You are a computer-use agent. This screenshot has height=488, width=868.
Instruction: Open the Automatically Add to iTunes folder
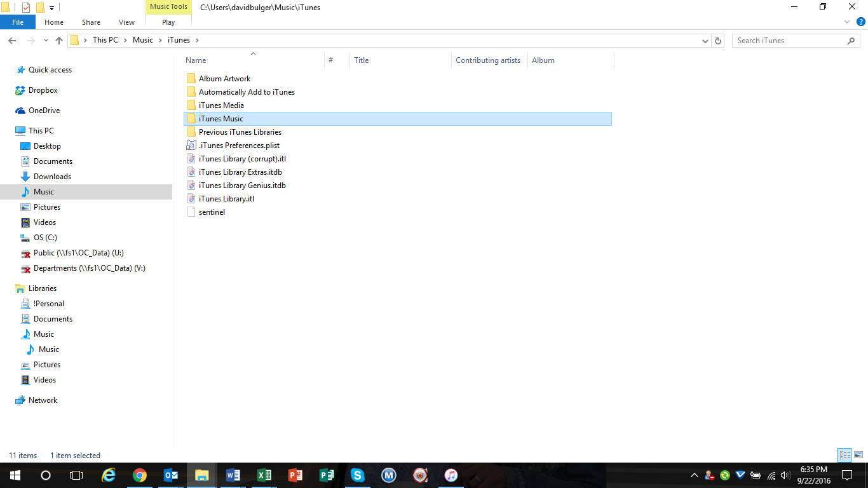(x=247, y=91)
